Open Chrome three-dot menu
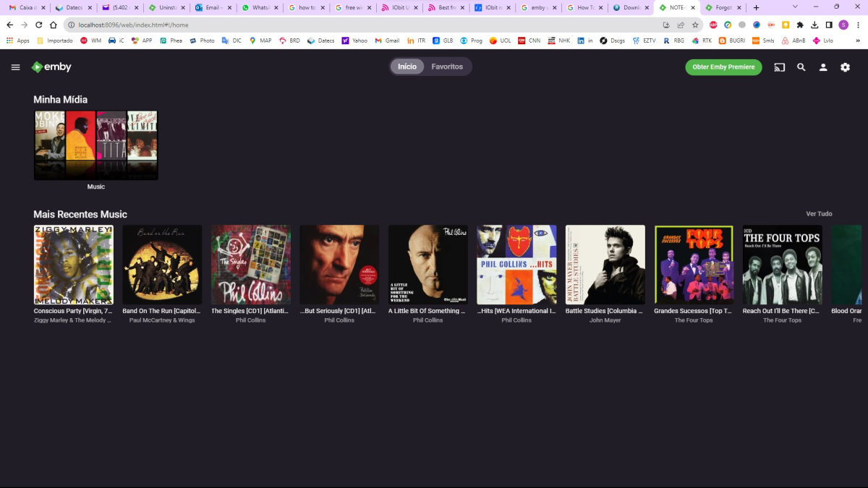The image size is (868, 488). click(858, 25)
